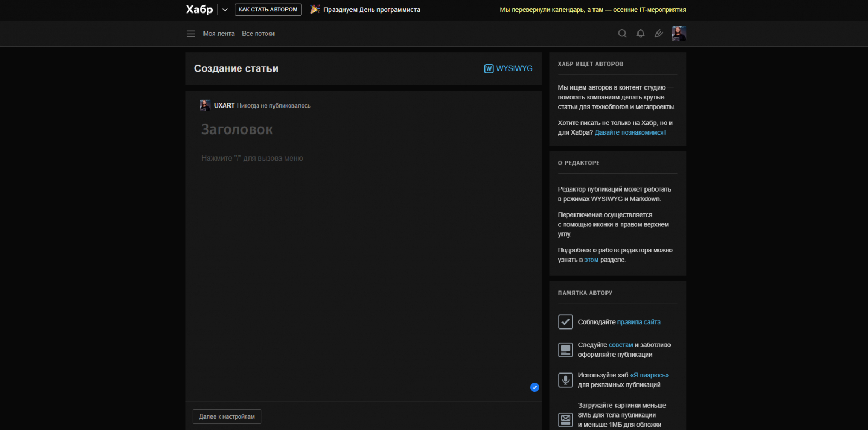Click Никогда не публиковалось status text
The width and height of the screenshot is (868, 430).
click(x=273, y=106)
